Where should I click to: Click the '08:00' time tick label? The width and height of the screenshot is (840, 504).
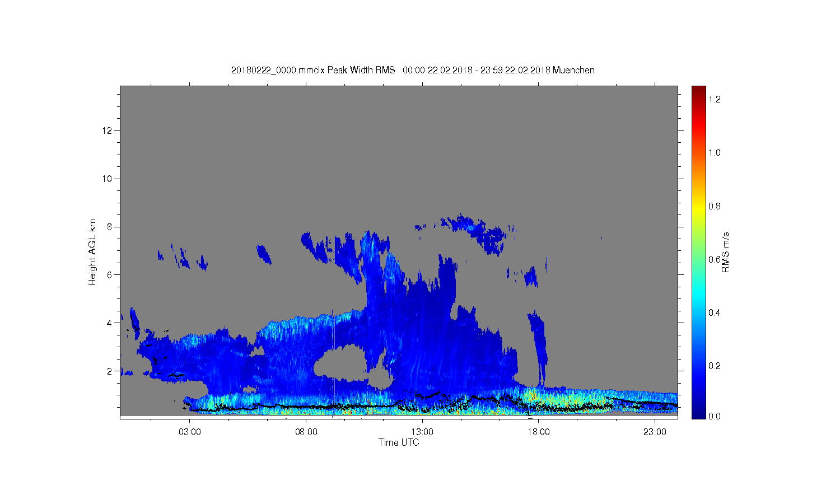(x=306, y=432)
